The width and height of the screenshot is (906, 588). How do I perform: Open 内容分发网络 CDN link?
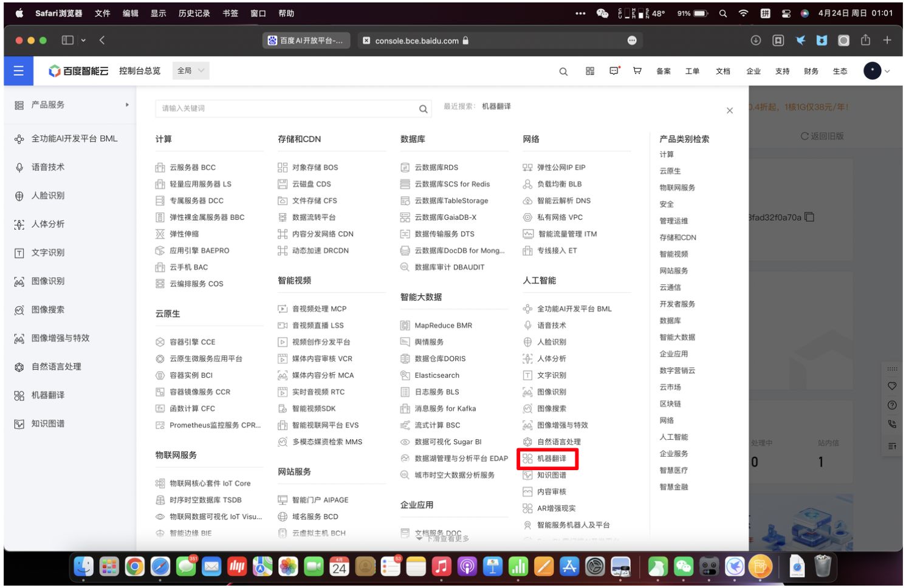[x=323, y=234]
